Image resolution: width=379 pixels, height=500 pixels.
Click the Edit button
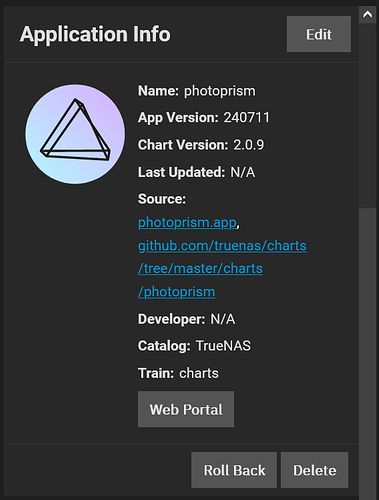319,34
